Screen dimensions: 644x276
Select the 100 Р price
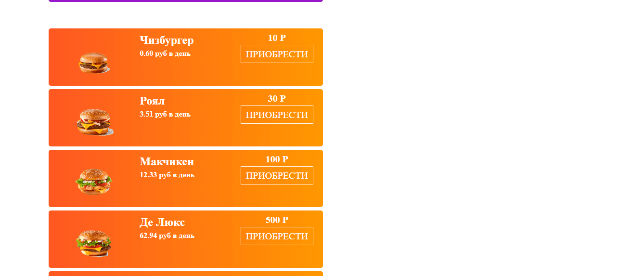(277, 159)
